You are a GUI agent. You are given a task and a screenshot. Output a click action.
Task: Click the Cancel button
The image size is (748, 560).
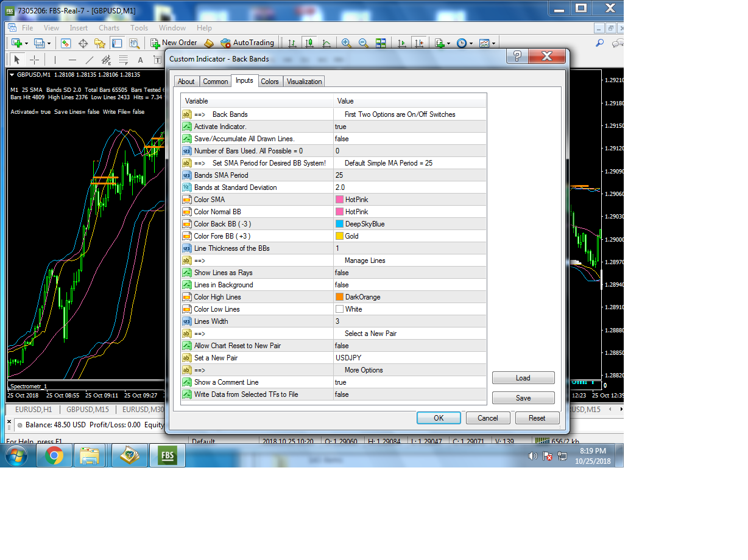click(x=488, y=418)
